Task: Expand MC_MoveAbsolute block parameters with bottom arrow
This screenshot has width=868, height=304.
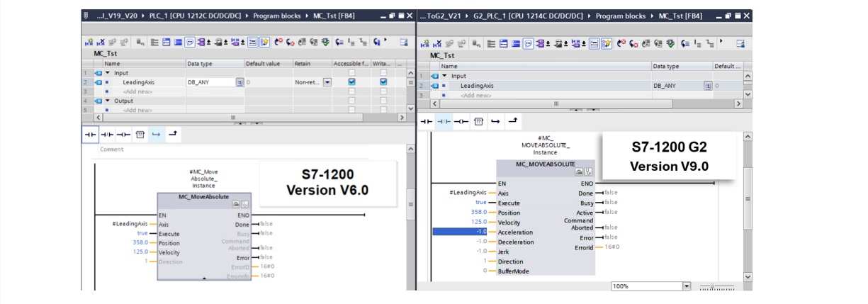Action: (x=204, y=279)
